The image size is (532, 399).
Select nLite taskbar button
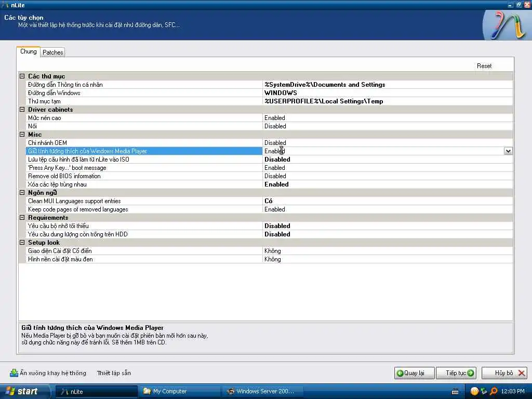click(x=96, y=392)
